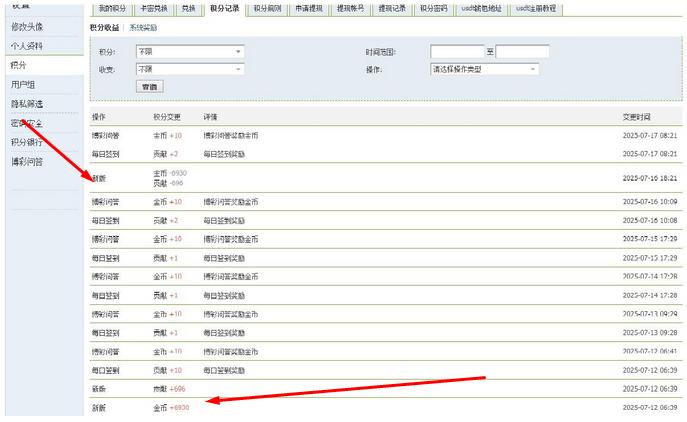
Task: Click 每日签到 in the 2025-07-16 10:08 row
Action: tap(106, 220)
